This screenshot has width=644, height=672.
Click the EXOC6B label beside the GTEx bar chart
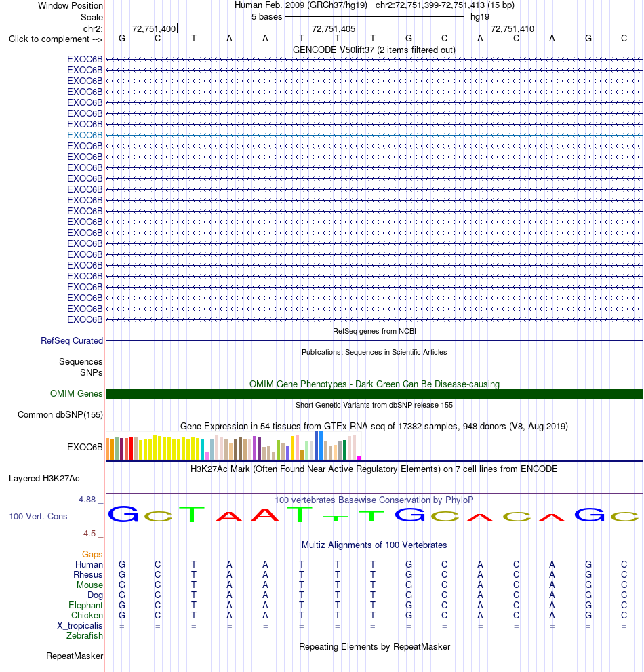(85, 447)
